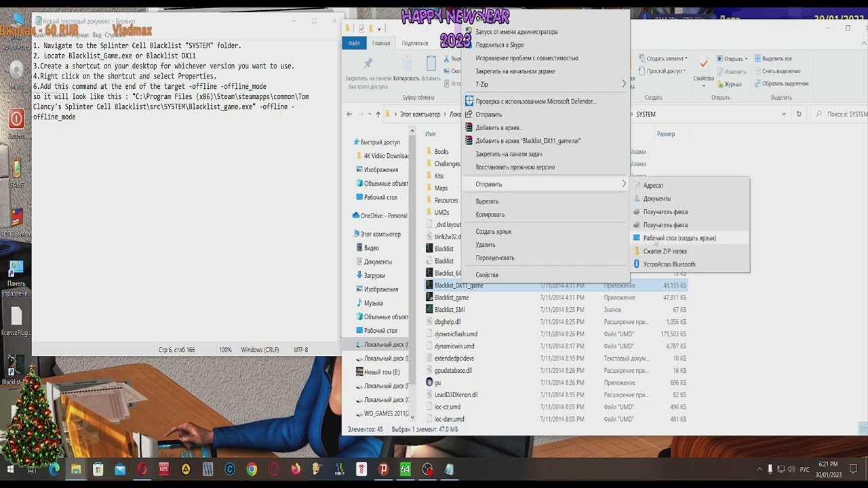The image size is (868, 488).
Task: Click the pin to Quick Access ribbon icon
Action: [368, 64]
